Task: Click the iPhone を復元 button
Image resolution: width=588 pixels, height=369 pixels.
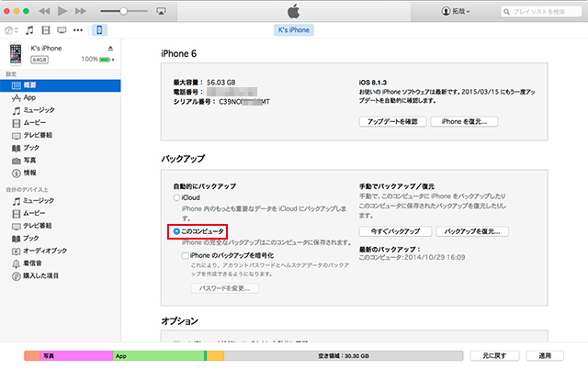Action: [464, 122]
